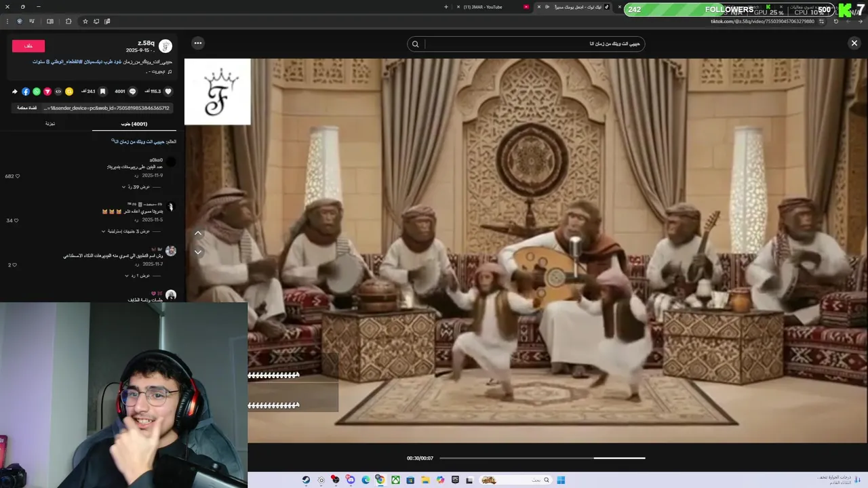Click the video URL text field
Screen dimensions: 868x488
click(106, 108)
